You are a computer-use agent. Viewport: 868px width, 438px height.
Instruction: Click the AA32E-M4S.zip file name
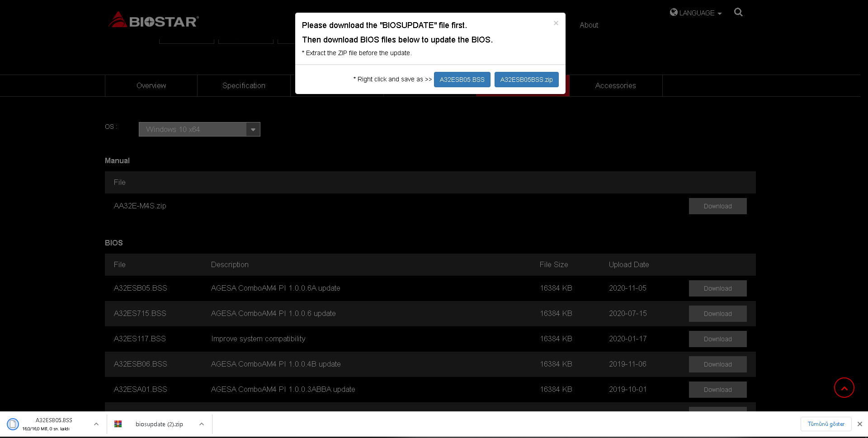click(140, 206)
